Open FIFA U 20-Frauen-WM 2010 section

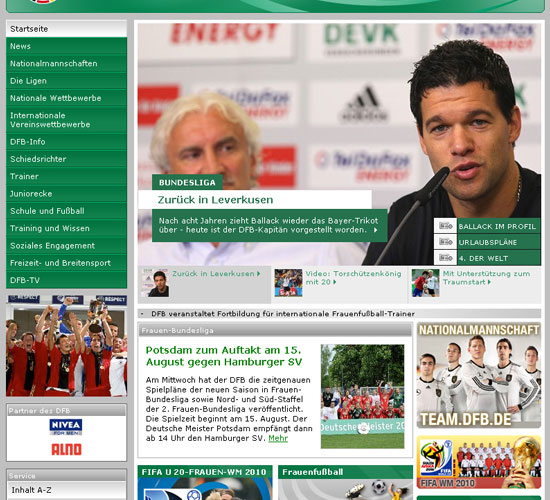(x=204, y=472)
